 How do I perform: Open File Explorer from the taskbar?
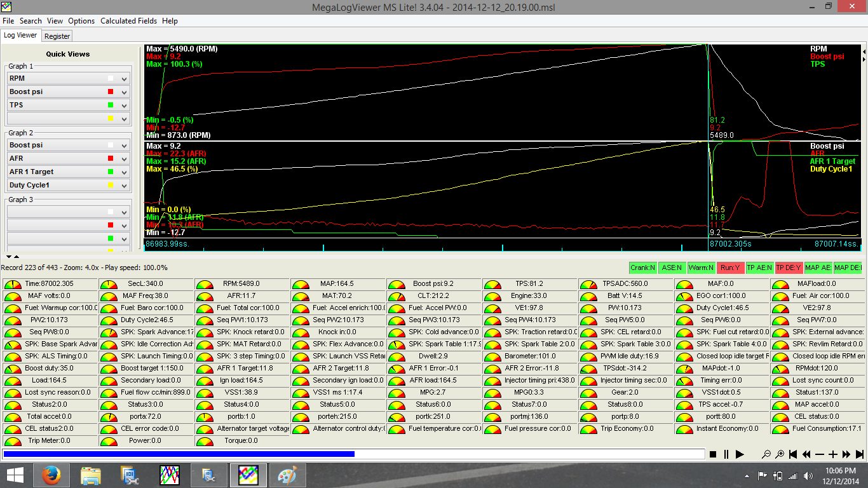(x=91, y=475)
